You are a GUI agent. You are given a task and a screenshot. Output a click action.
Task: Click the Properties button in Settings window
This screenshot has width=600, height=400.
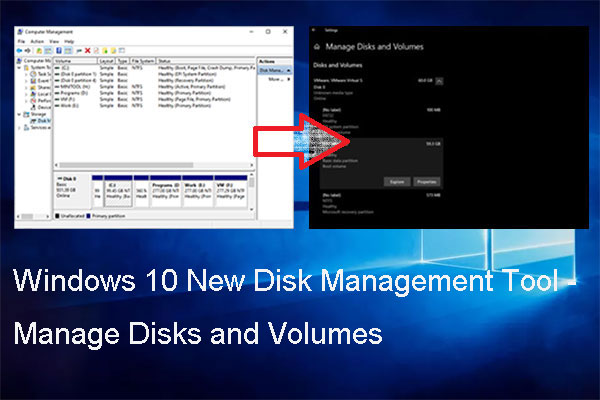pos(427,182)
